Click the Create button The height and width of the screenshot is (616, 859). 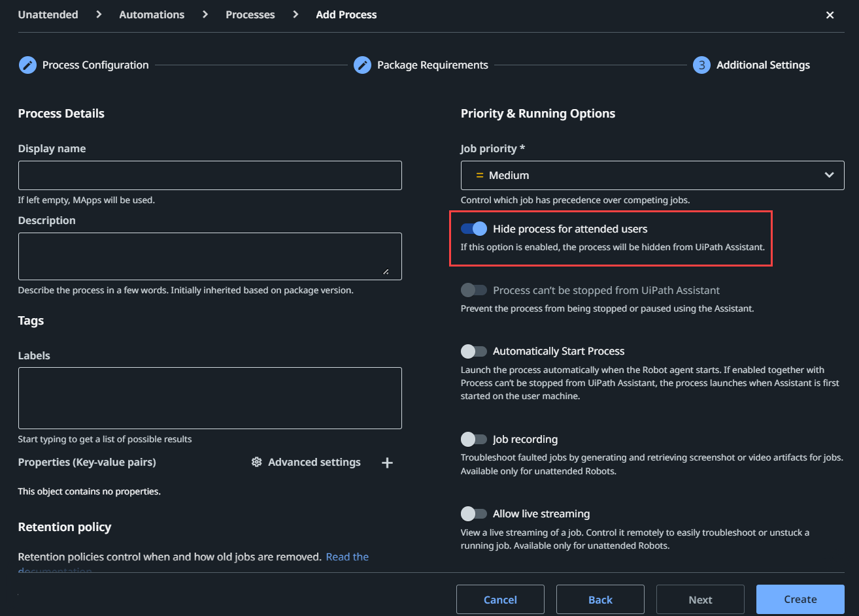(x=800, y=599)
